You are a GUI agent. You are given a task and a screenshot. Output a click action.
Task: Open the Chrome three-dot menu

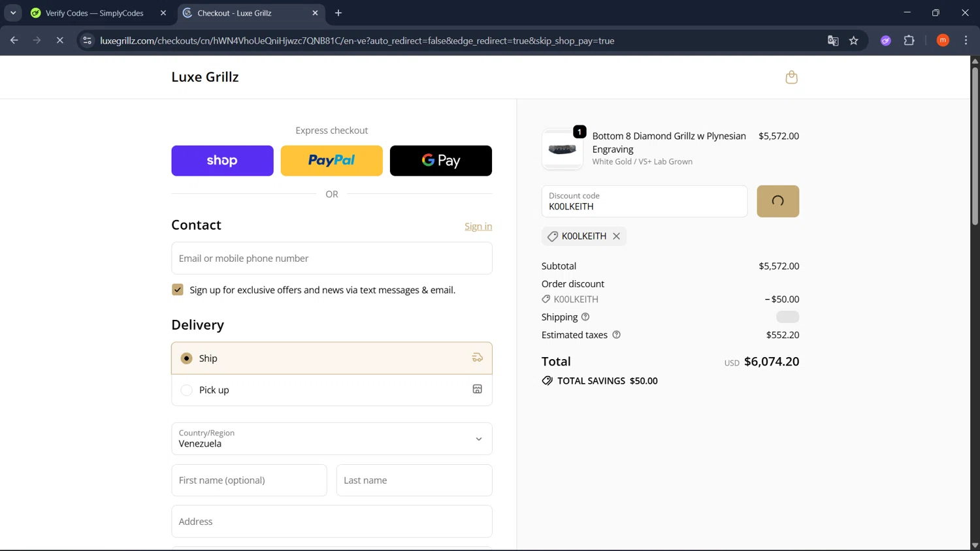point(966,40)
